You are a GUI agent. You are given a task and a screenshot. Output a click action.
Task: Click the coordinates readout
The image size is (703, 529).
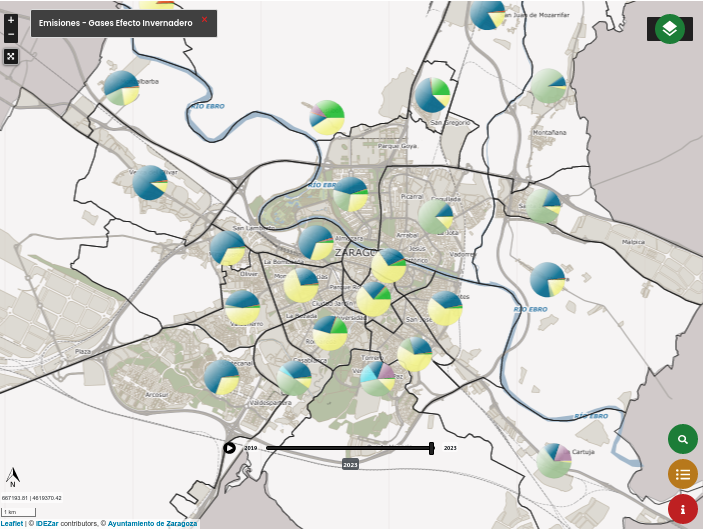click(31, 498)
